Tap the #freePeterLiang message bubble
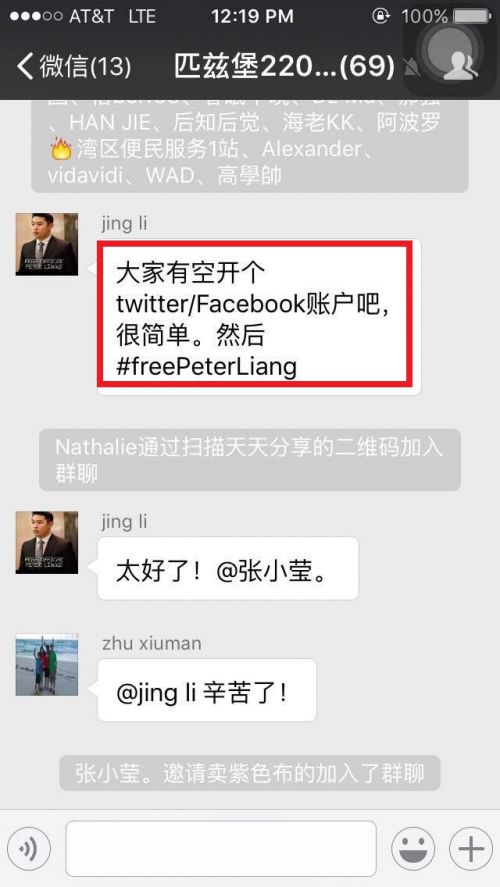 [x=259, y=317]
